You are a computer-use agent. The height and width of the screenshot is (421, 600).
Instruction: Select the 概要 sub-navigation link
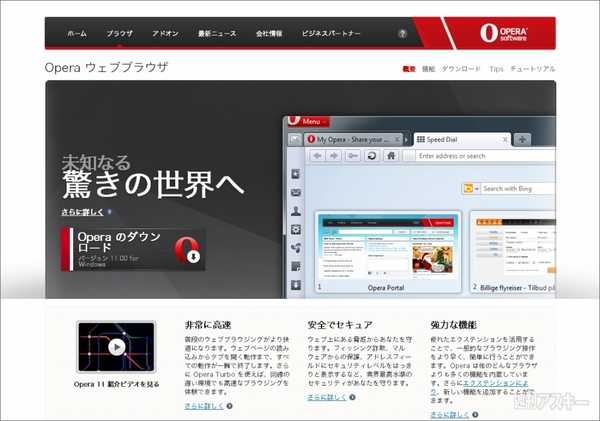pos(409,69)
